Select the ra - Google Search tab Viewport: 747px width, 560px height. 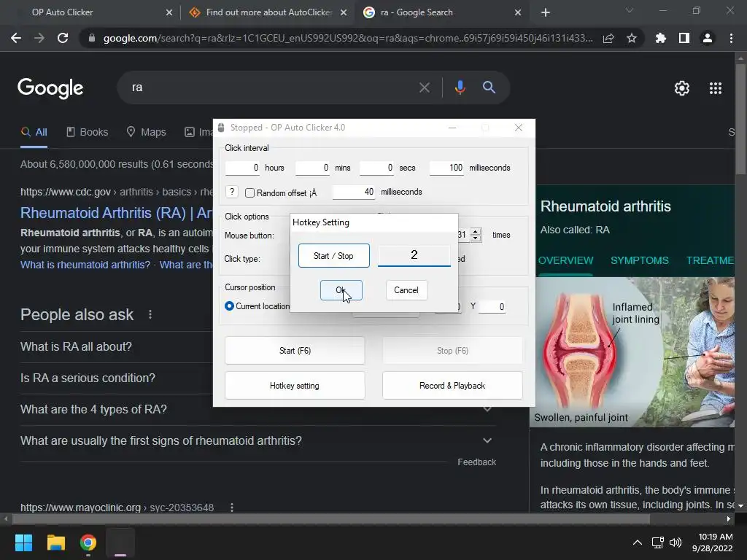(441, 12)
